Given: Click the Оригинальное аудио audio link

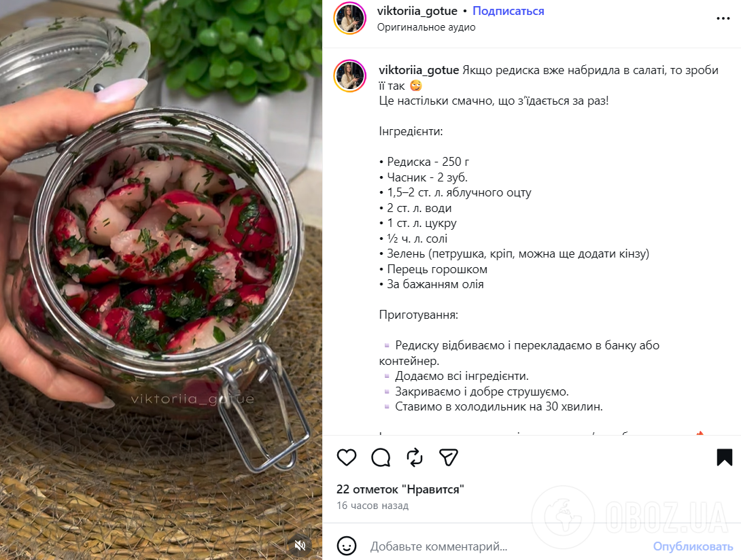Looking at the screenshot, I should point(426,27).
